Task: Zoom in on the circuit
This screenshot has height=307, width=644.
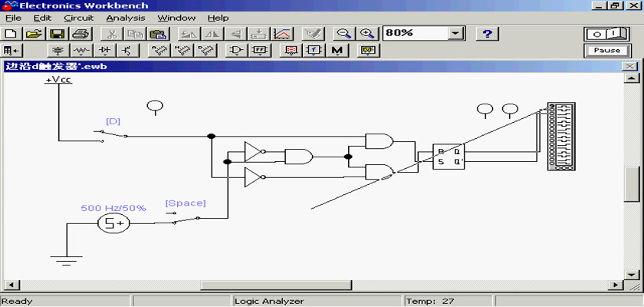Action: [366, 34]
